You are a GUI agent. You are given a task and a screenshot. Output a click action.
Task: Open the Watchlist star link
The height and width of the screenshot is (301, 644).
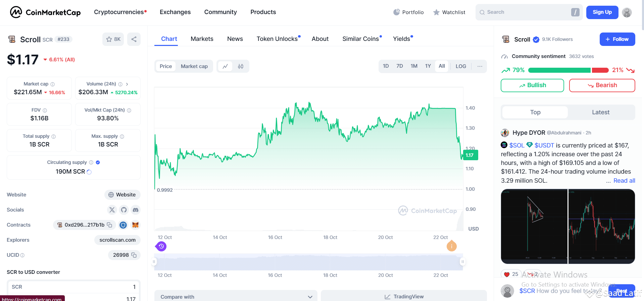[449, 12]
